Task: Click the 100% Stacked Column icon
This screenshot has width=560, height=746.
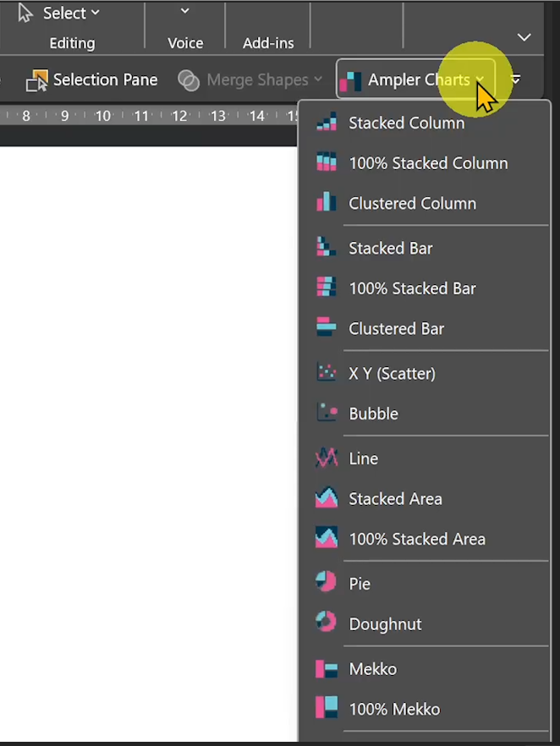Action: coord(327,162)
